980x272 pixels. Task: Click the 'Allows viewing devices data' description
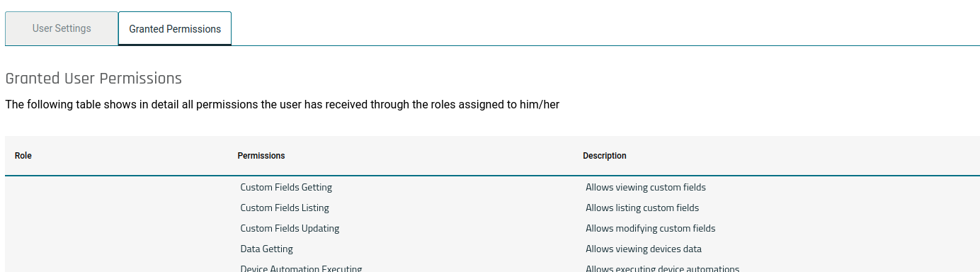tap(644, 249)
